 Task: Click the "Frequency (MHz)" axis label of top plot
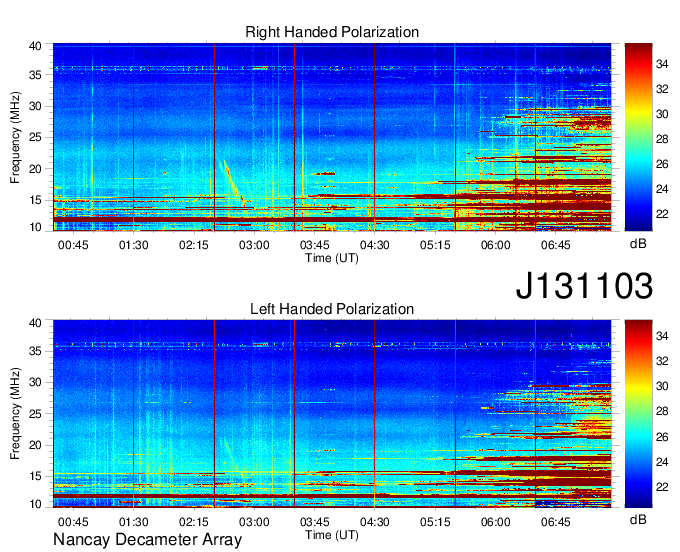(15, 137)
